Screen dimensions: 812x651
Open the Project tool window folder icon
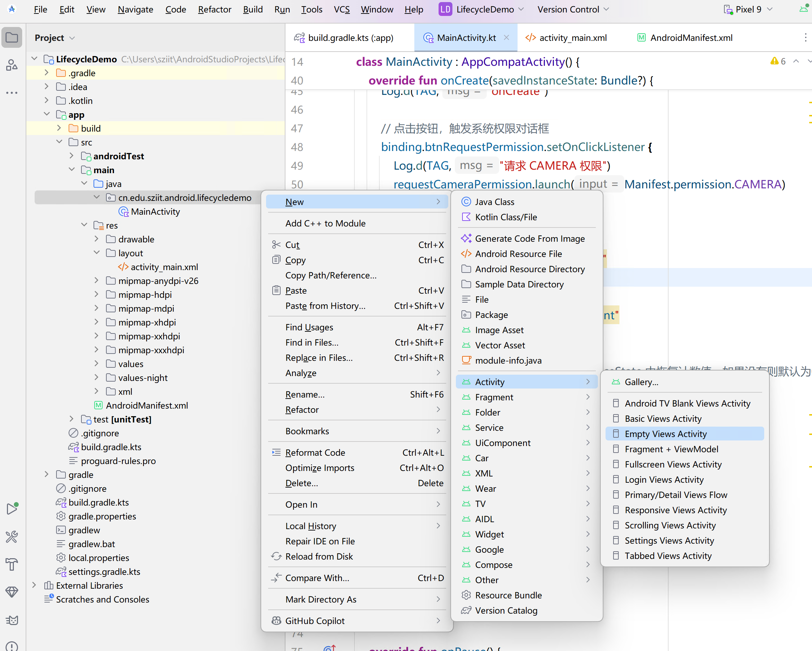pyautogui.click(x=12, y=38)
